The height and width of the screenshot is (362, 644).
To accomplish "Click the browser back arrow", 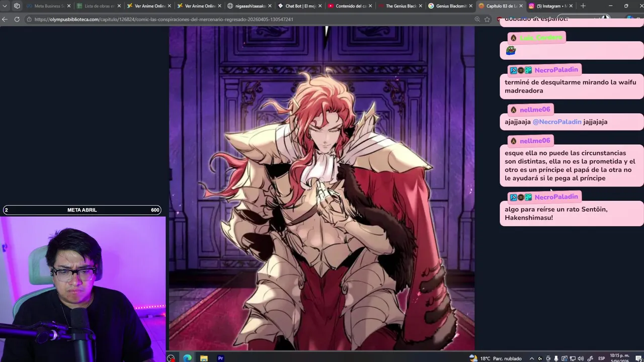I will coord(5,19).
